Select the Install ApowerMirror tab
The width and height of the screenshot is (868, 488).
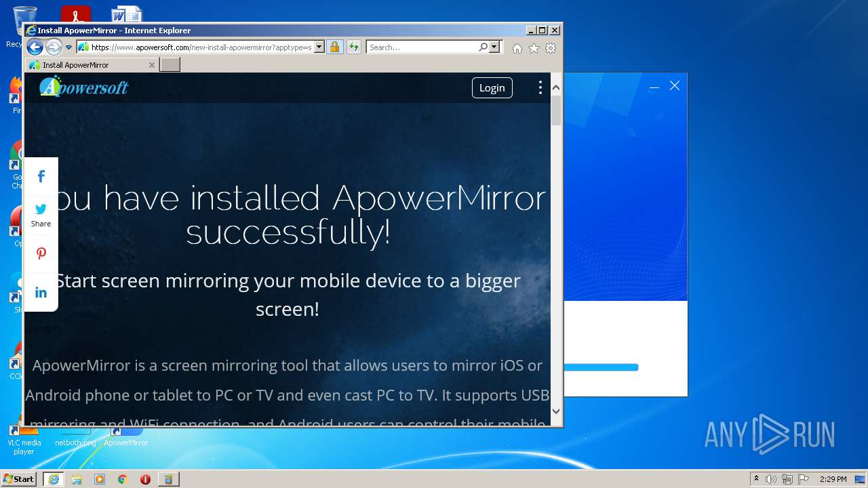pos(92,65)
